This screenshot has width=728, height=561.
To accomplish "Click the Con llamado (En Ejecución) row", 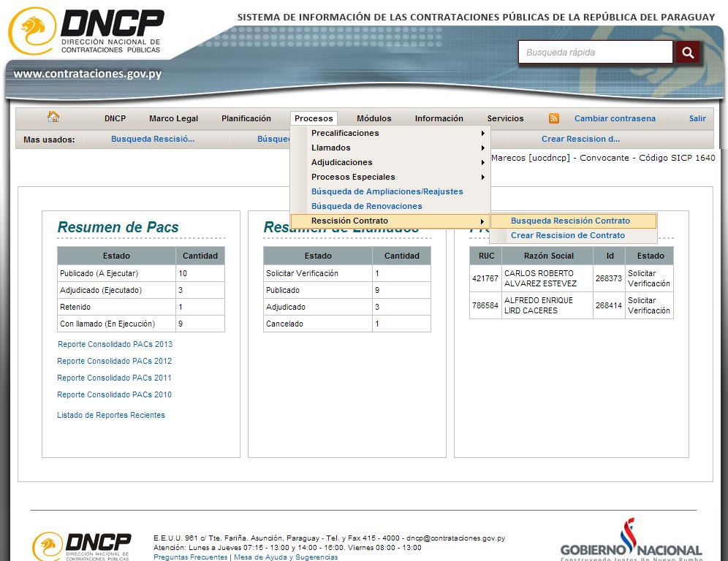I will coord(140,324).
